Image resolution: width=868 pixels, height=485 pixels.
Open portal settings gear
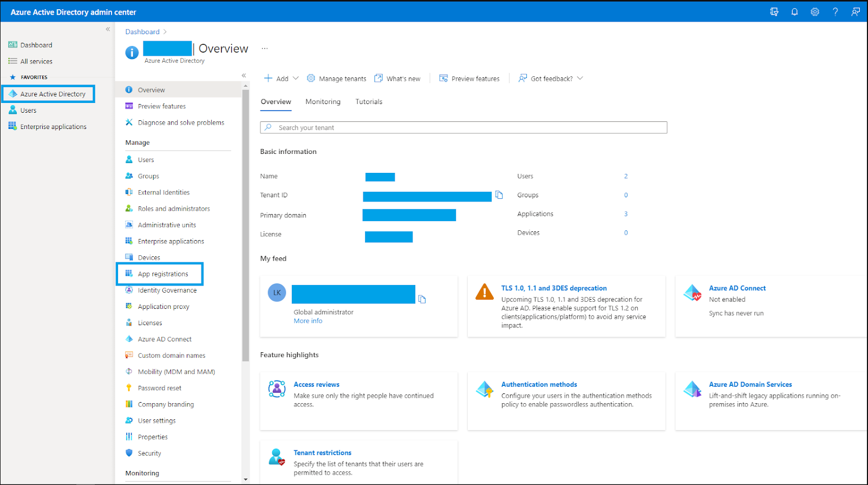(x=815, y=12)
